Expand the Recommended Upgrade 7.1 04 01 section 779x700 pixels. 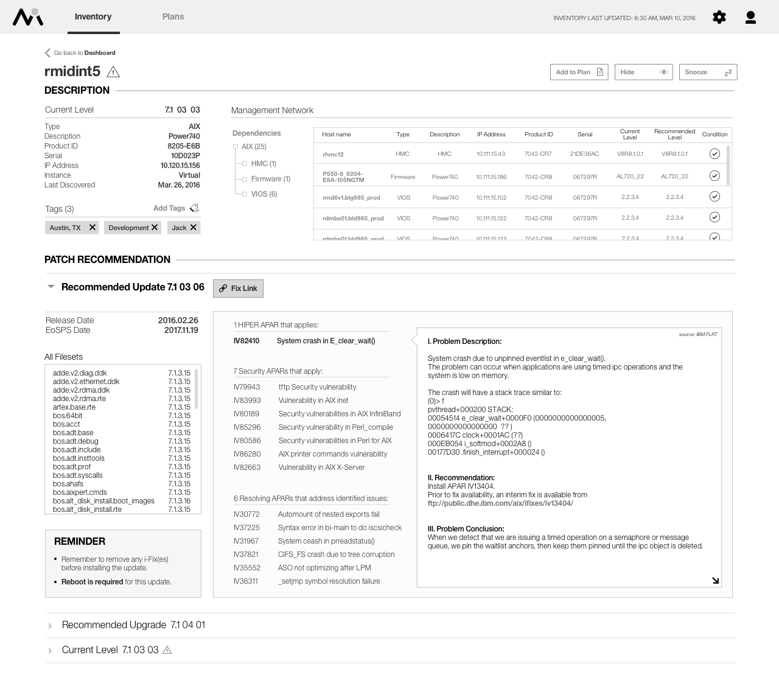click(51, 626)
